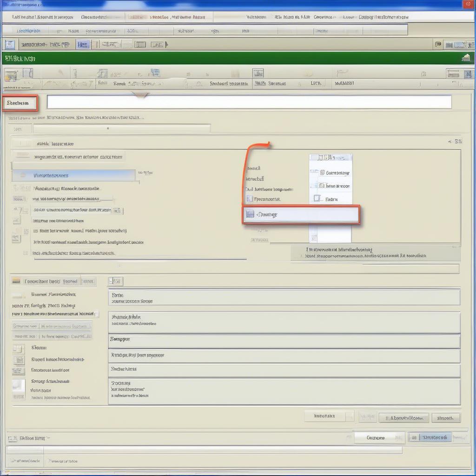Click the long progress bar near the window bottom
This screenshot has height=476, width=476.
click(204, 450)
